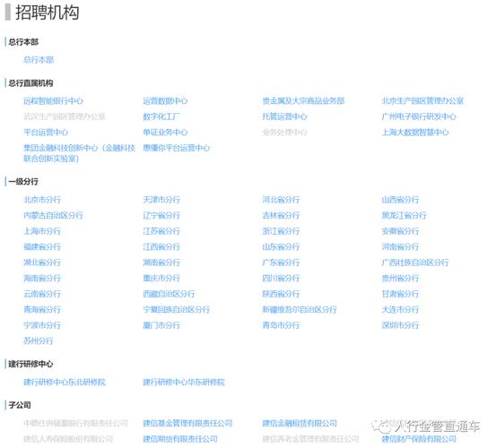This screenshot has width=496, height=448.
Task: Open the 总行本部 link
Action: [39, 60]
